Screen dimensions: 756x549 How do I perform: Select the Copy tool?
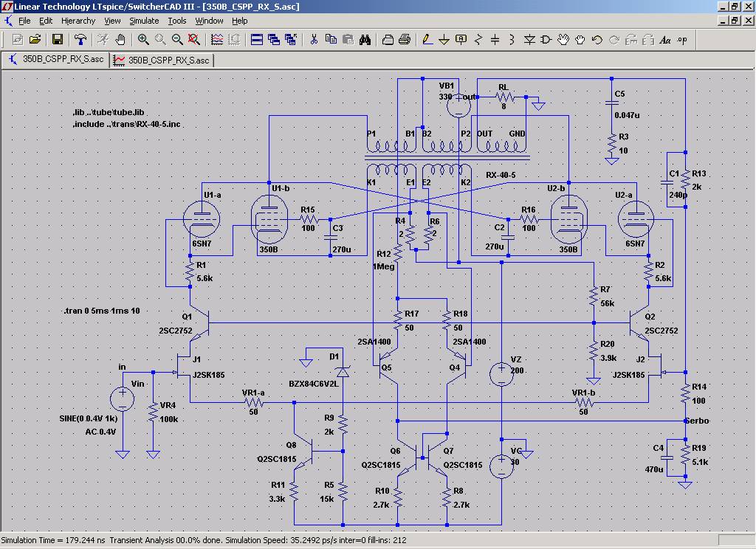[x=331, y=40]
